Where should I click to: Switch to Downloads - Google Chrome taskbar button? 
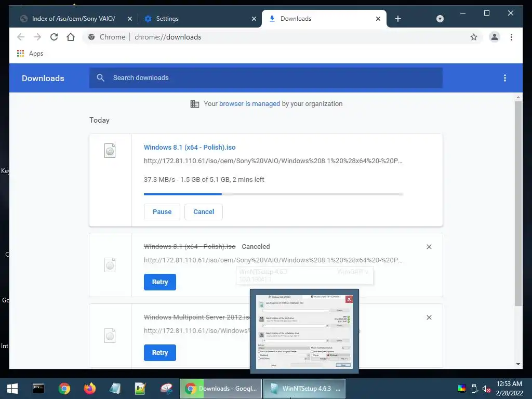pos(220,389)
